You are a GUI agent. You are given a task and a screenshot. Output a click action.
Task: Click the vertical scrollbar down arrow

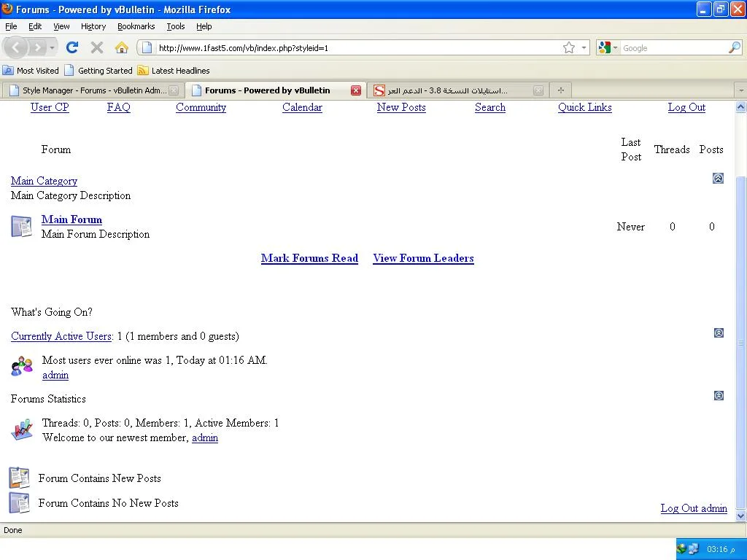click(740, 516)
